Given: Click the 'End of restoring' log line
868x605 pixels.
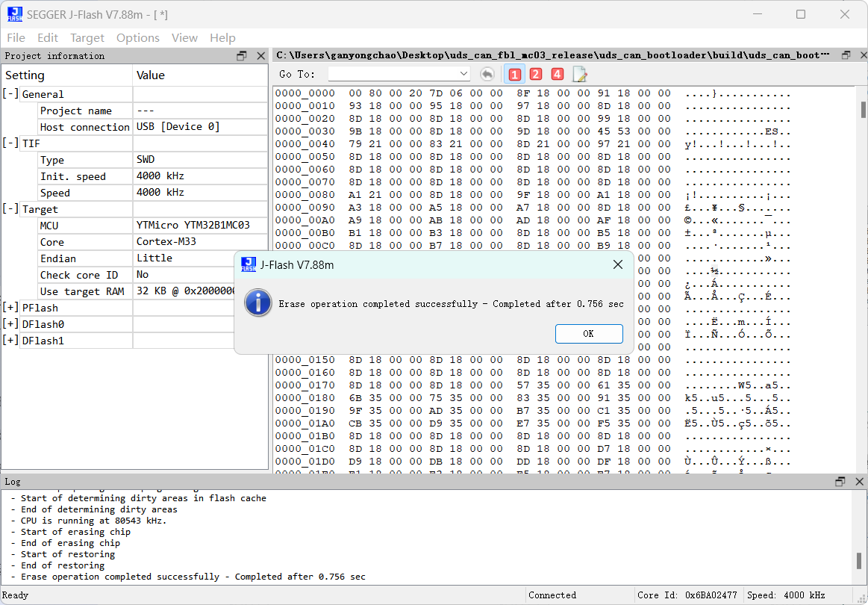Looking at the screenshot, I should point(57,565).
